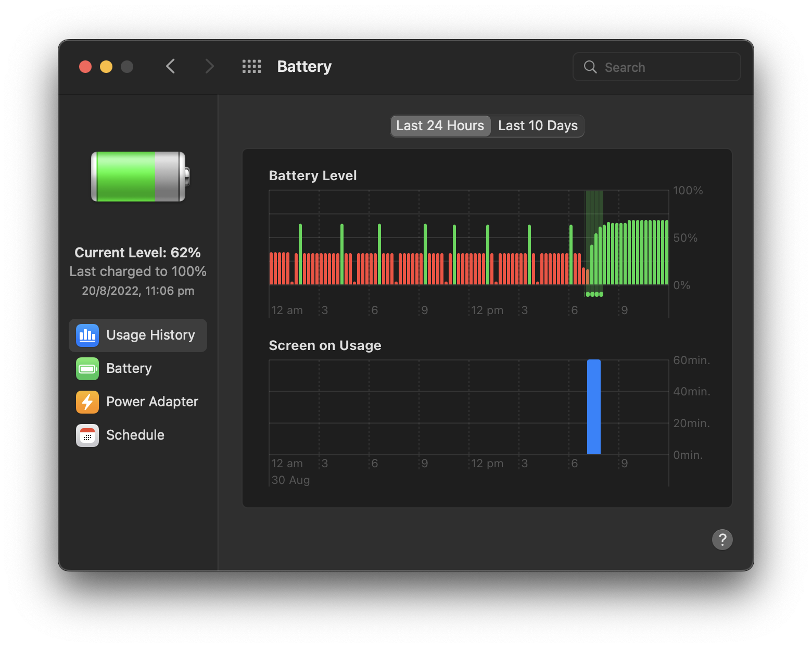Click the blue Screen on Usage bar
812x648 pixels.
593,407
